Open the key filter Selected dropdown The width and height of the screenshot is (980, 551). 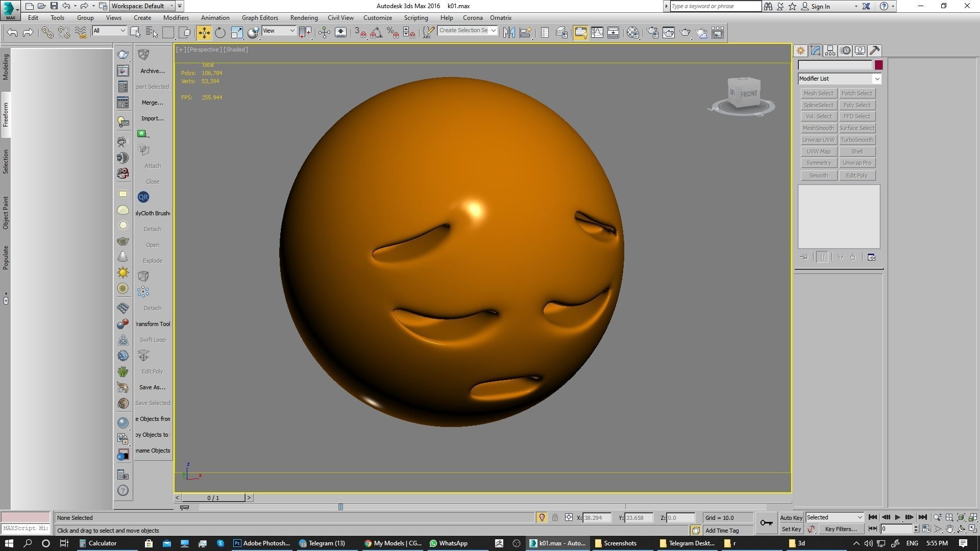pos(834,517)
